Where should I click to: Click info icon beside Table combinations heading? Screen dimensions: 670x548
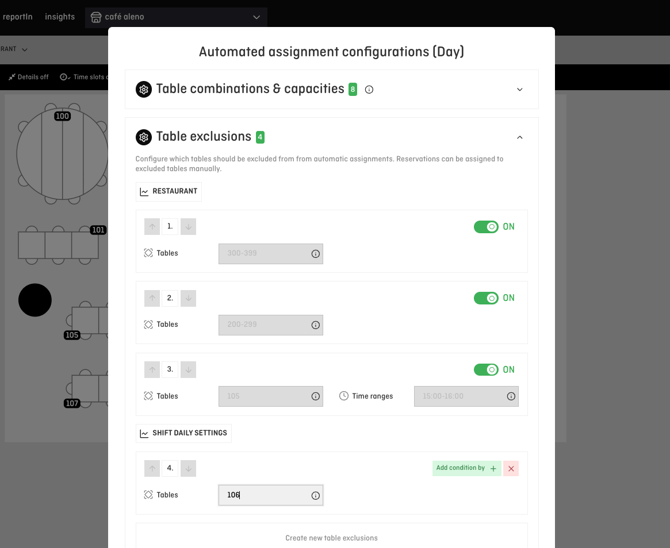369,90
